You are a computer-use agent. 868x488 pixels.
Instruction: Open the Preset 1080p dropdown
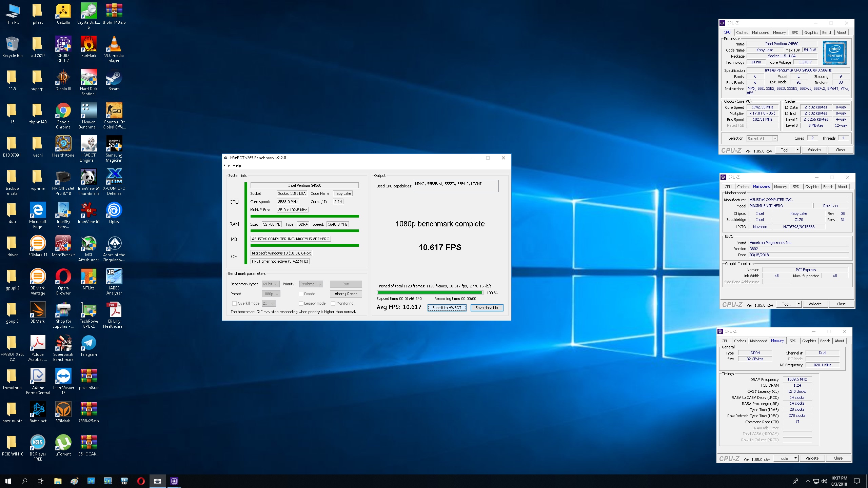coord(271,294)
